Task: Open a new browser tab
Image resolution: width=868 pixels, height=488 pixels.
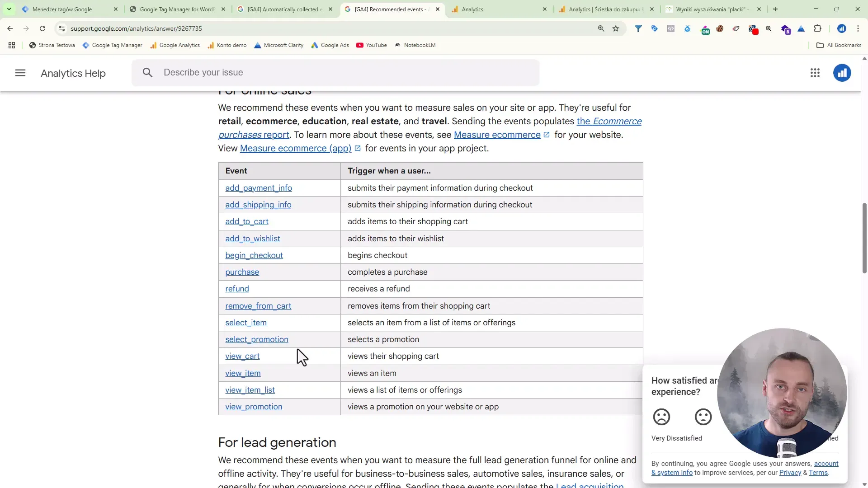Action: click(x=775, y=9)
